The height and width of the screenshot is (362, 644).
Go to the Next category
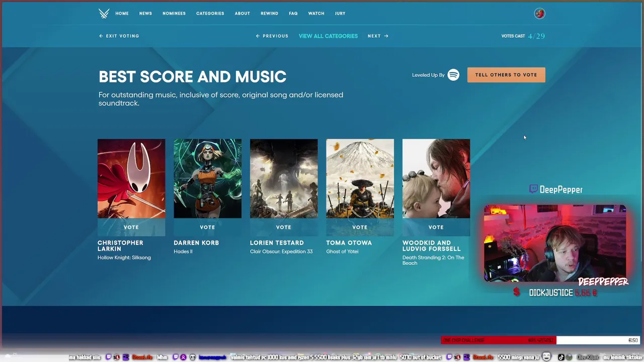378,36
